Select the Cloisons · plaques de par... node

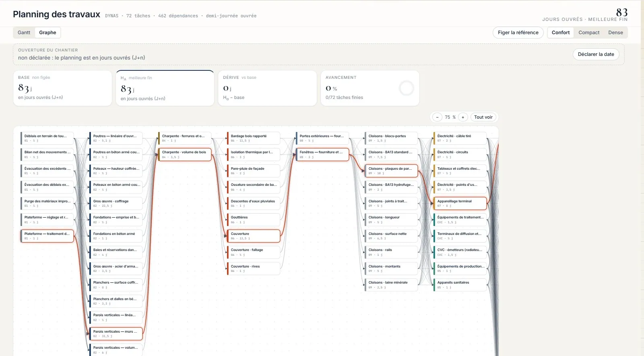391,171
